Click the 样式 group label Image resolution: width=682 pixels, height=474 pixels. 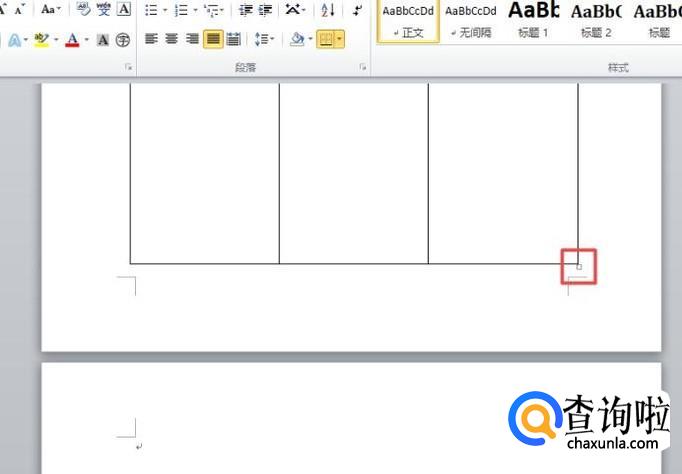618,67
